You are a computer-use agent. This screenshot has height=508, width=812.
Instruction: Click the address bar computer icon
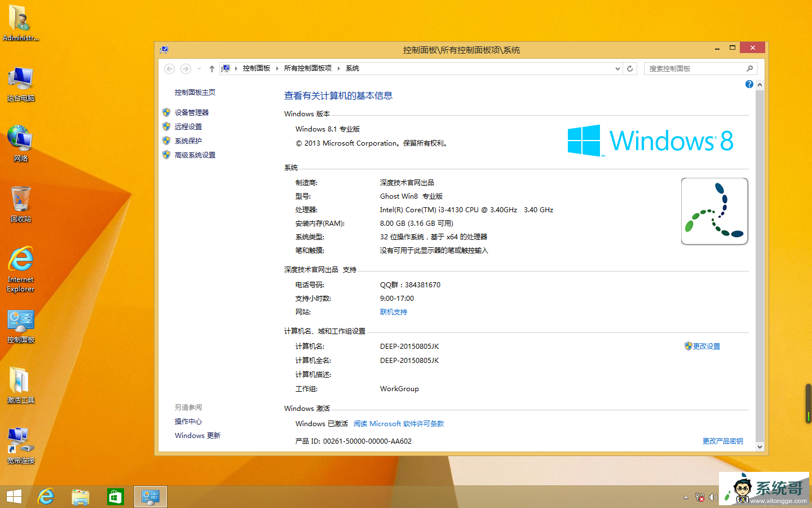click(226, 68)
